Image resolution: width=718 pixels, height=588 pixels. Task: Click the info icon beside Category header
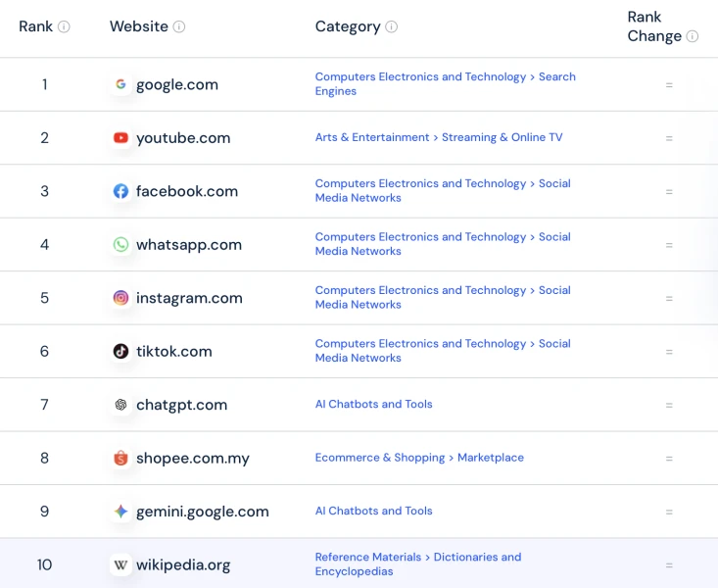pyautogui.click(x=392, y=26)
